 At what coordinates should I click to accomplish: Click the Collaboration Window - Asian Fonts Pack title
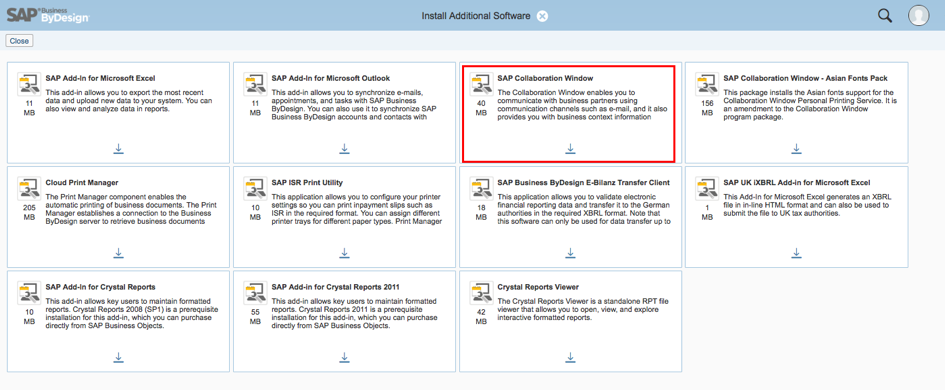(806, 78)
